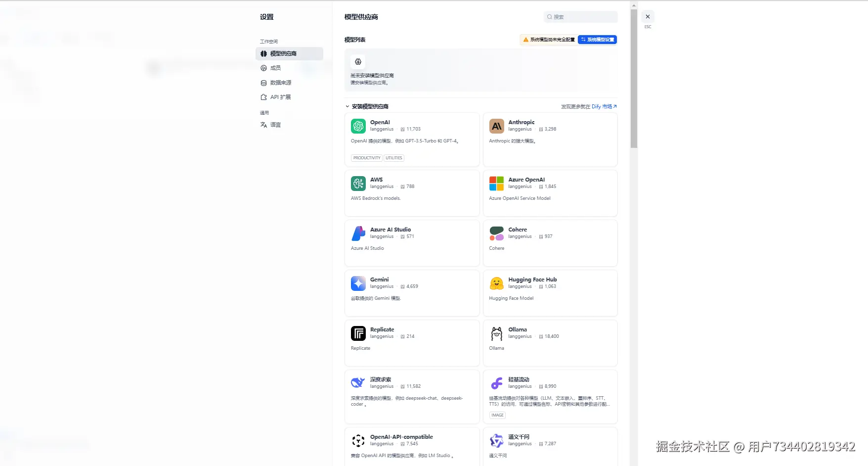868x466 pixels.
Task: Click the Gemini logo icon
Action: click(x=358, y=283)
